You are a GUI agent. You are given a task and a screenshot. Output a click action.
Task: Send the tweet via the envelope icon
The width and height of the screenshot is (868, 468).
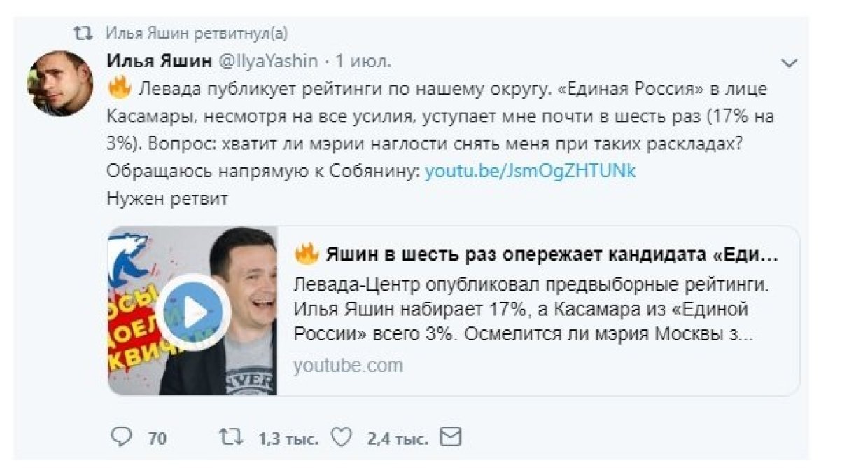coord(451,438)
